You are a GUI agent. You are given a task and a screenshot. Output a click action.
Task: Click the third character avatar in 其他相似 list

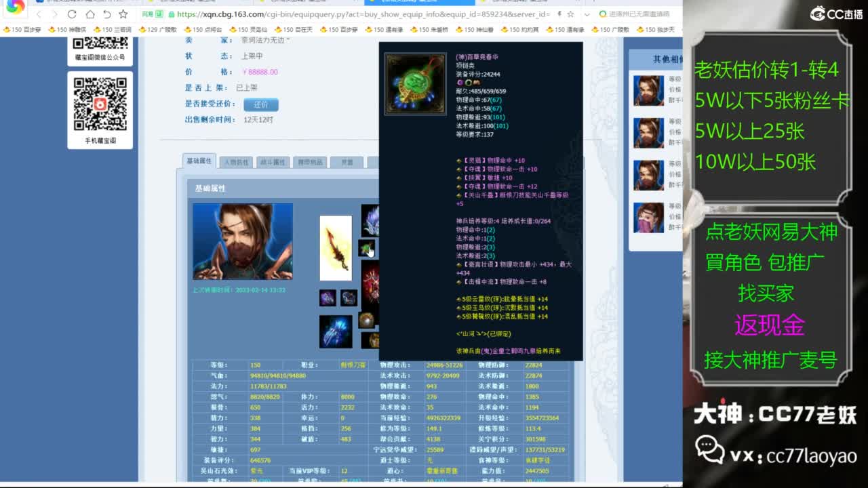648,175
